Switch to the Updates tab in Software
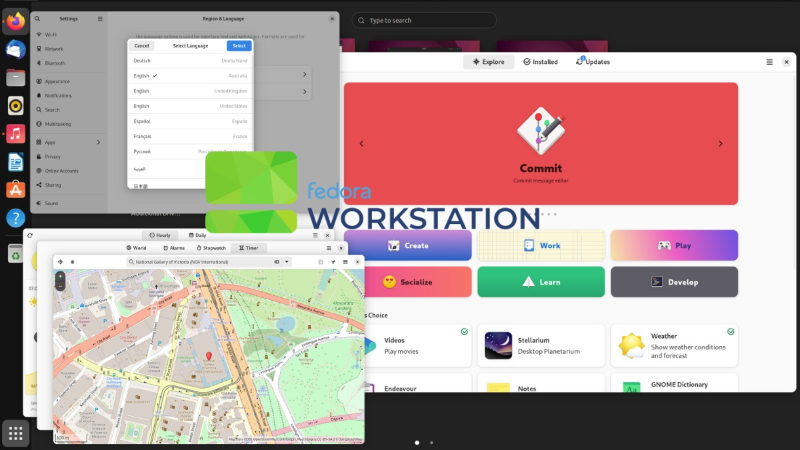 593,62
